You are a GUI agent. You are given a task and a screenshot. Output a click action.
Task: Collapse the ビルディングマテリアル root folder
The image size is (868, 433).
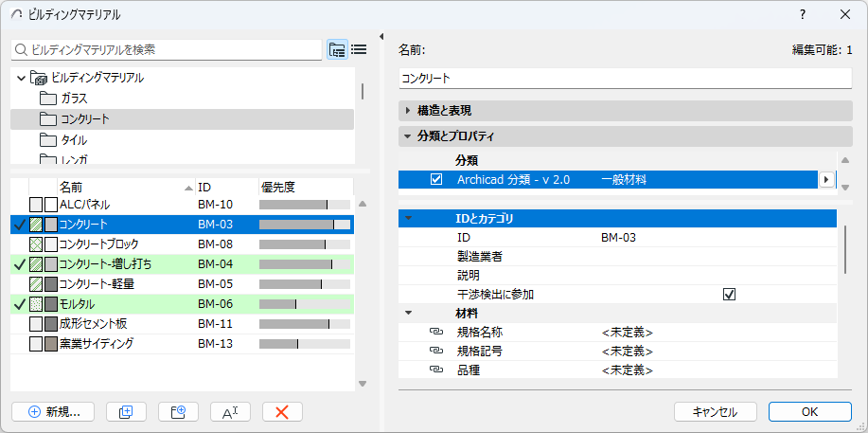(x=21, y=78)
